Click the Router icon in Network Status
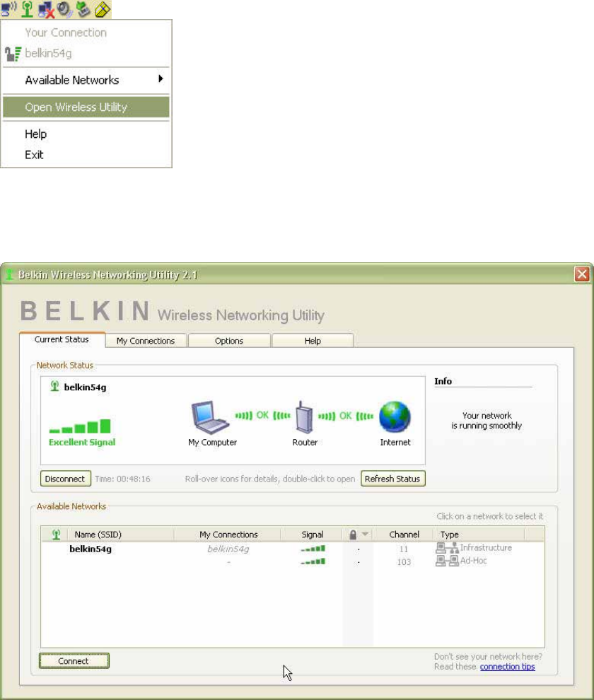594x700 pixels. click(305, 417)
